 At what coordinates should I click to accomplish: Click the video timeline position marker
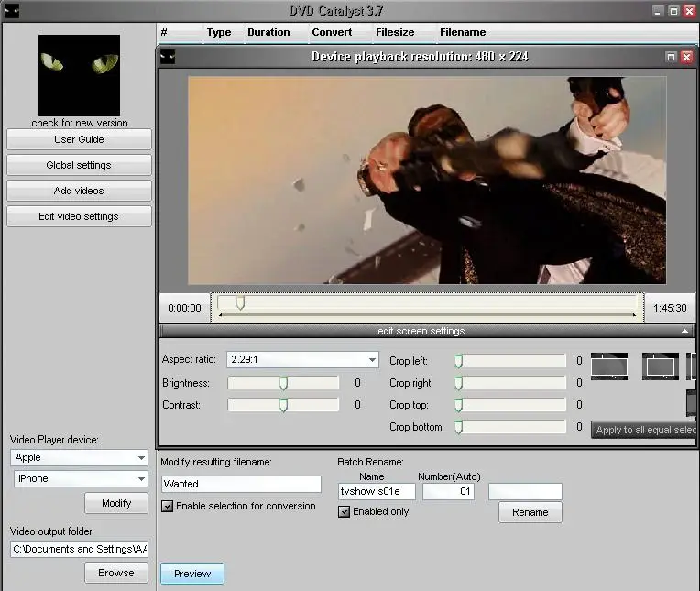pyautogui.click(x=240, y=303)
